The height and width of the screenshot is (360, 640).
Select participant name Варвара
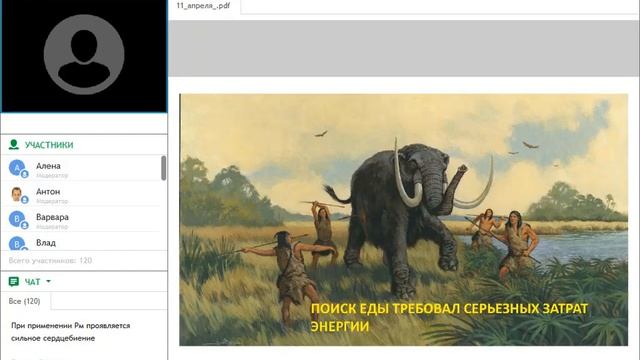tap(52, 217)
